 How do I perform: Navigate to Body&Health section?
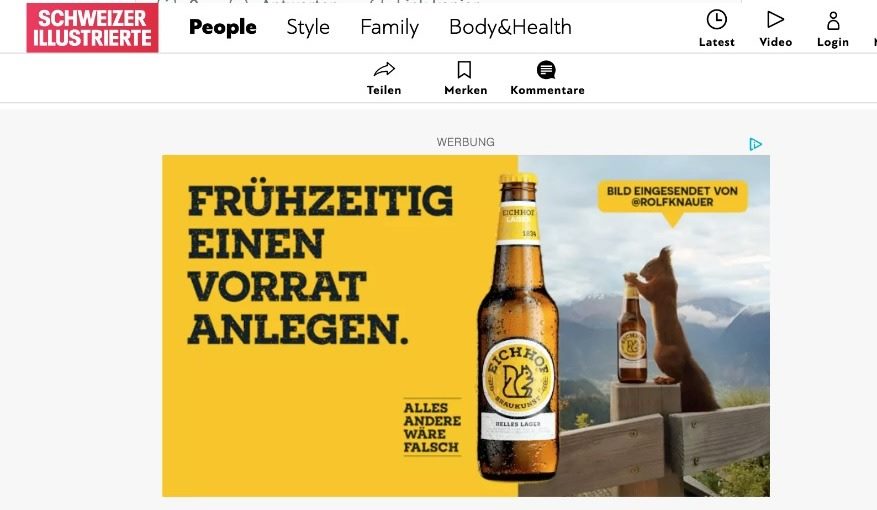pos(510,27)
